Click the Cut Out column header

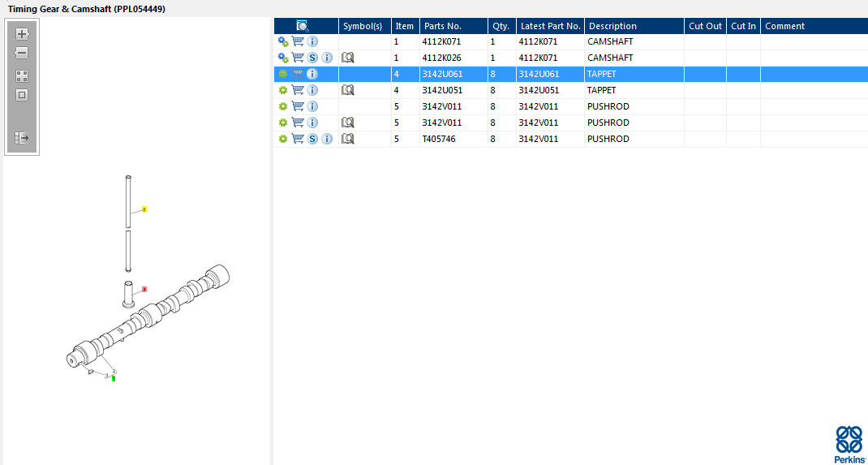tap(705, 26)
